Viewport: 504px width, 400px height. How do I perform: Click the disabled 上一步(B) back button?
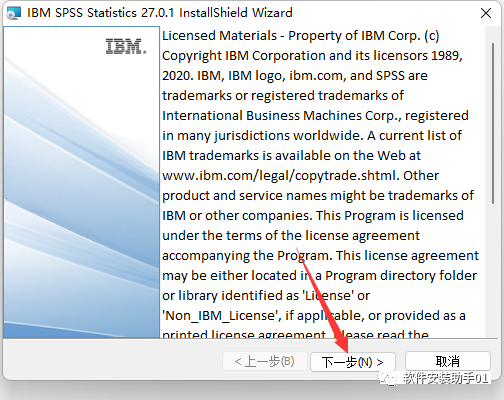265,361
